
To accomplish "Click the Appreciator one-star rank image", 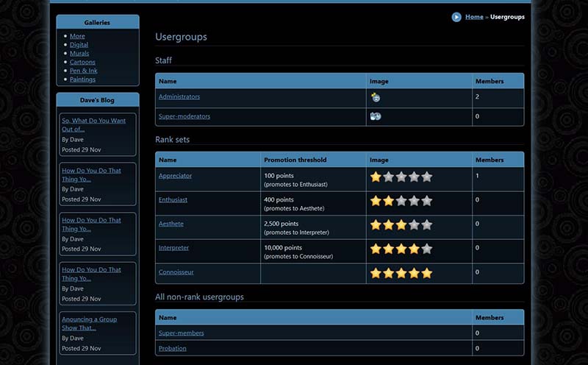I will click(401, 177).
